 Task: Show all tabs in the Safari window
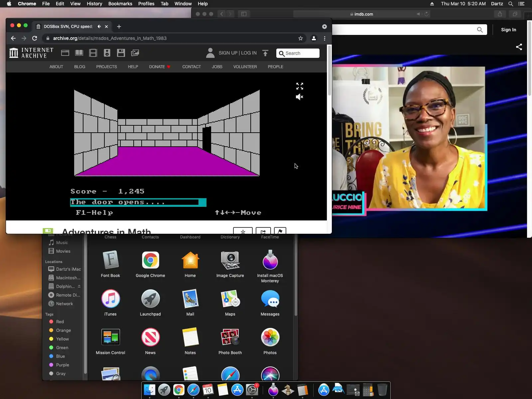[515, 14]
